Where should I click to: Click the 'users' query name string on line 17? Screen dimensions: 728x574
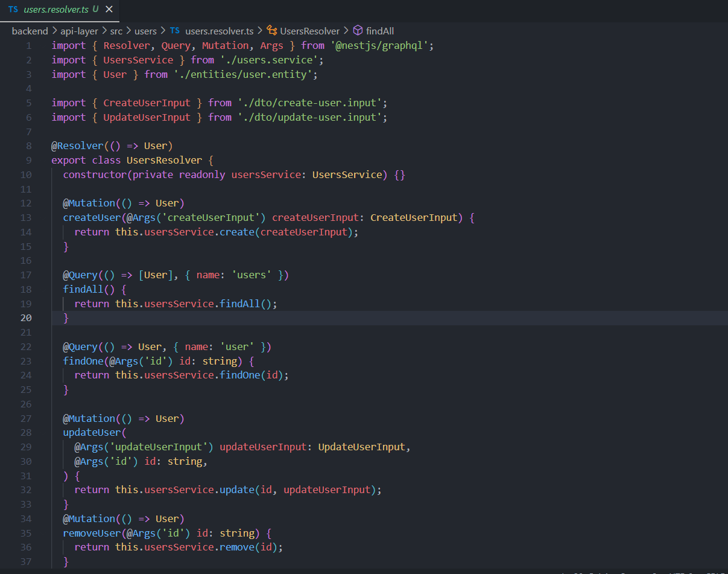point(252,275)
